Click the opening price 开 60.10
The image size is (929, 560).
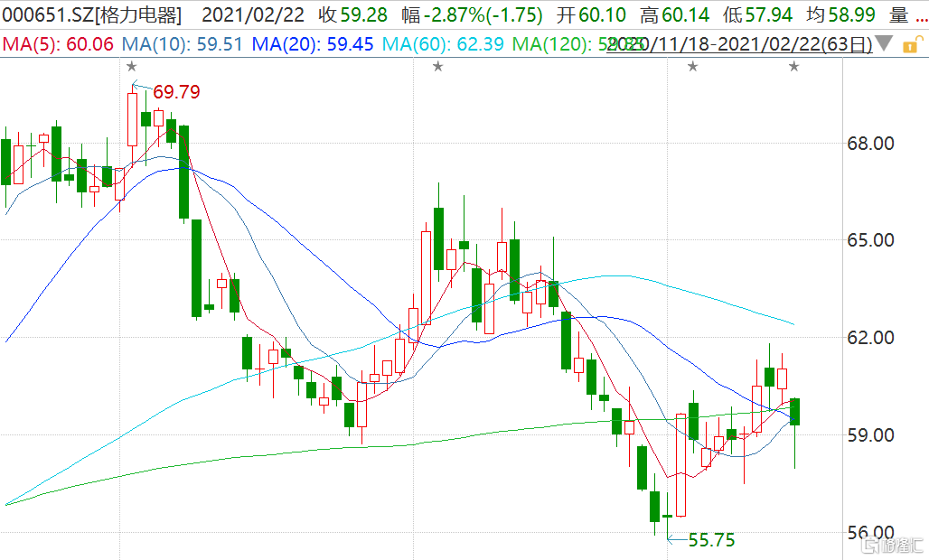pyautogui.click(x=591, y=14)
